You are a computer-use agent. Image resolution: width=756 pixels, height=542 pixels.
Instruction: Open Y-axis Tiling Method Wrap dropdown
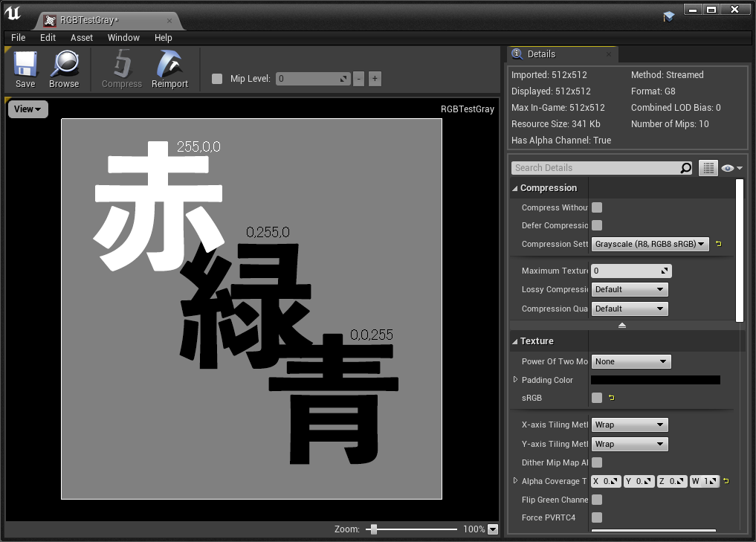(630, 444)
